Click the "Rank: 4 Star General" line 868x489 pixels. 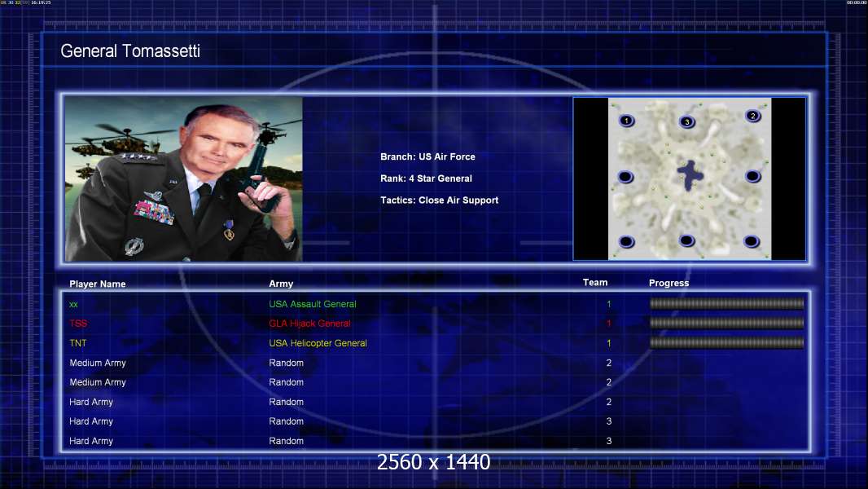coord(426,178)
